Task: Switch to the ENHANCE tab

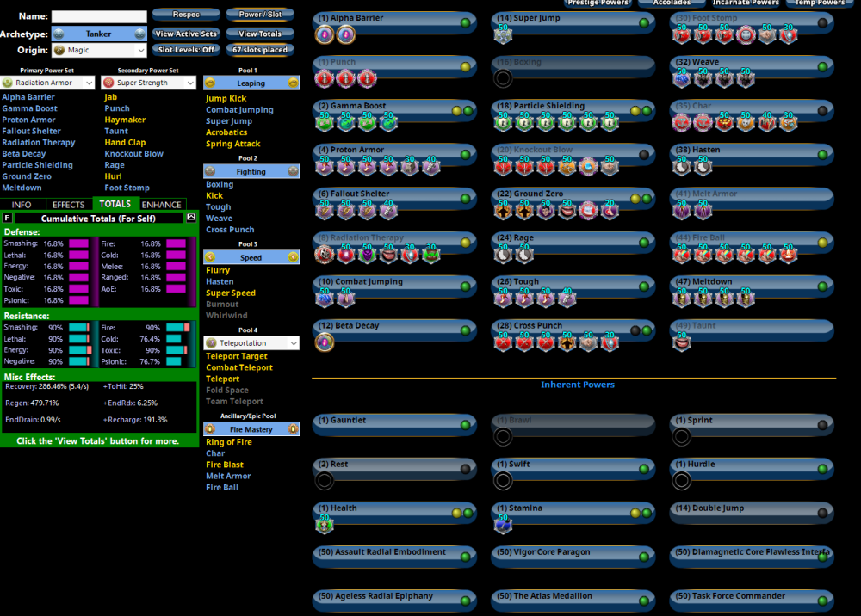Action: (x=162, y=205)
